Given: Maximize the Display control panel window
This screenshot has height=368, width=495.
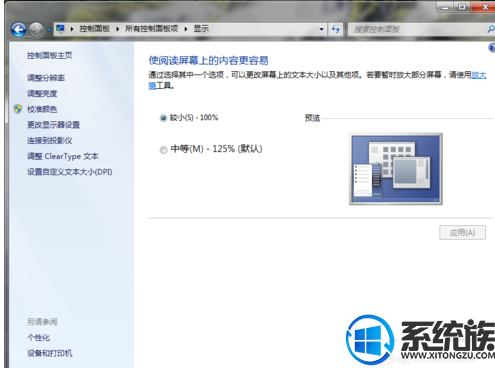Looking at the screenshot, I should pyautogui.click(x=462, y=7).
